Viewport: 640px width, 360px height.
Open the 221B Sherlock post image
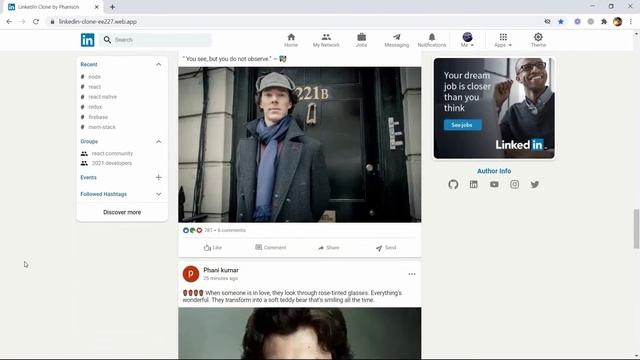tap(300, 144)
